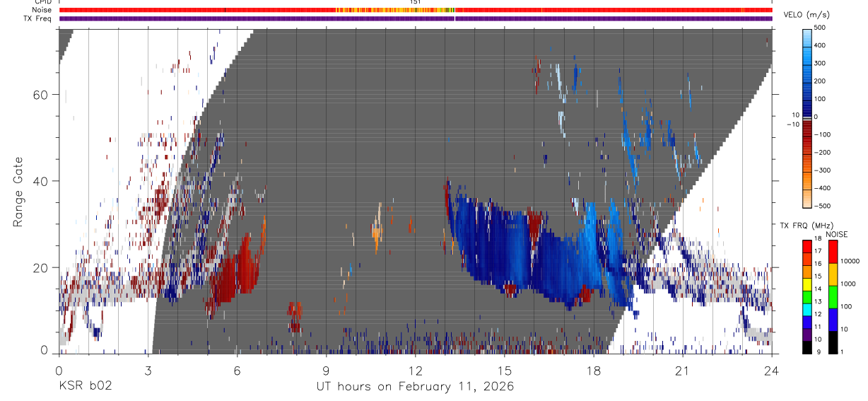868x401 pixels.
Task: Click the purple TX Freq strip above the plot
Action: point(416,19)
